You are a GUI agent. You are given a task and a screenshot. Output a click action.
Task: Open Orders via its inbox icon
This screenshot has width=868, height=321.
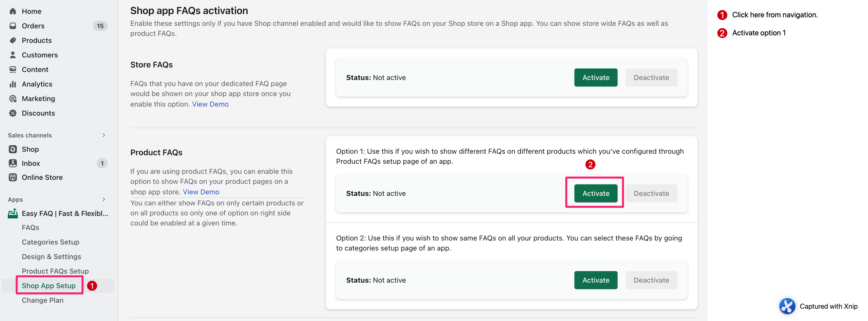point(13,26)
